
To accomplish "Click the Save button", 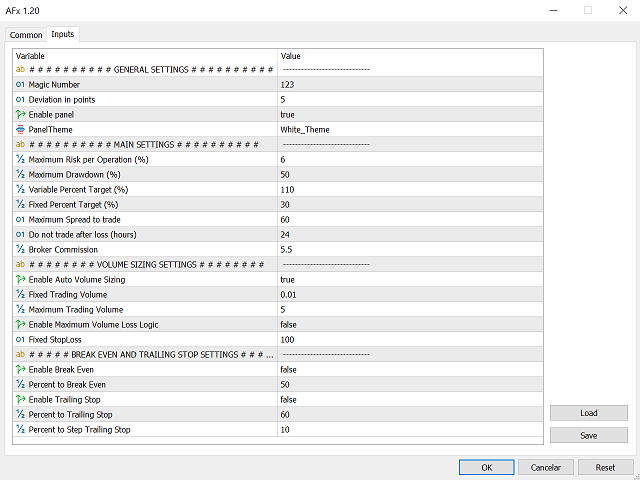I will [589, 435].
